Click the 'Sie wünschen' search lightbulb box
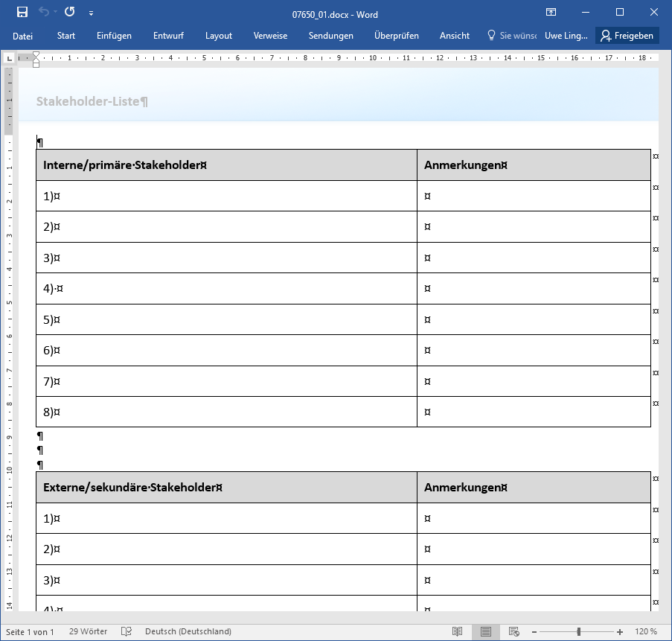This screenshot has height=641, width=672. click(511, 36)
